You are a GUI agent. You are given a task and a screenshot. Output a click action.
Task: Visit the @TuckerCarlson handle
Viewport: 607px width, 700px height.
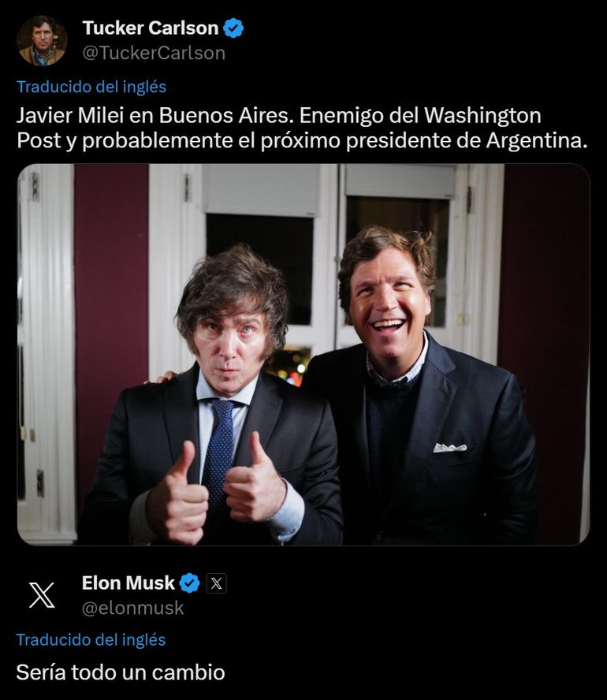coord(154,53)
